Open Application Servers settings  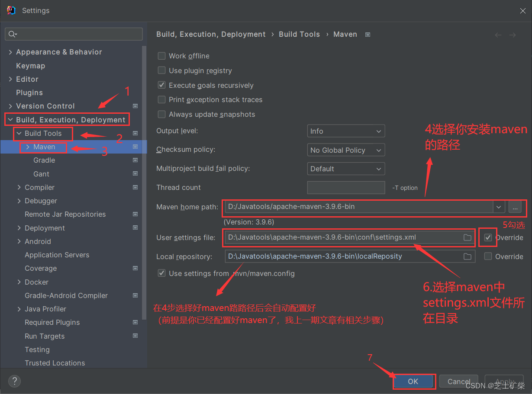click(x=57, y=255)
